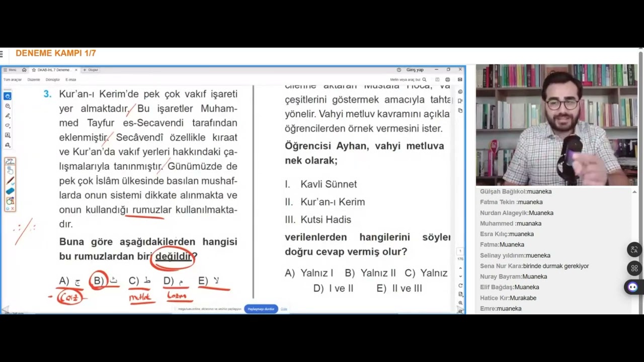The width and height of the screenshot is (644, 362).
Task: Click the help question mark icon
Action: point(398,70)
